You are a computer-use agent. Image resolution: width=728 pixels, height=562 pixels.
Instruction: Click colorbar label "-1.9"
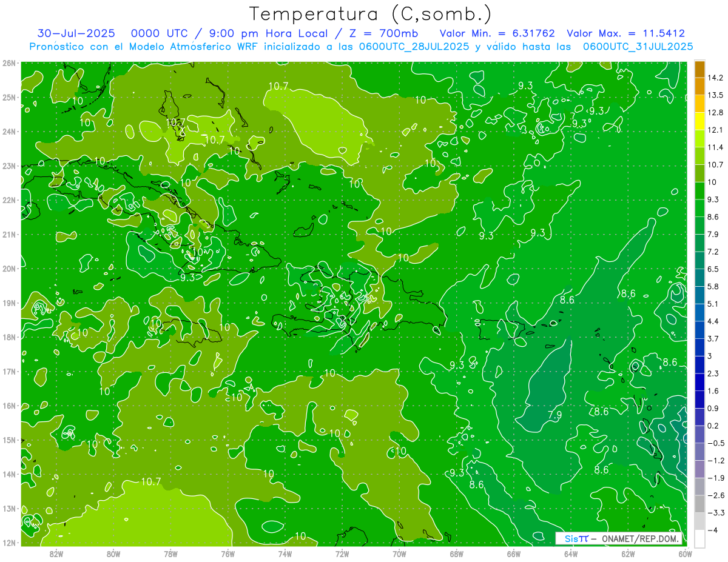(716, 478)
